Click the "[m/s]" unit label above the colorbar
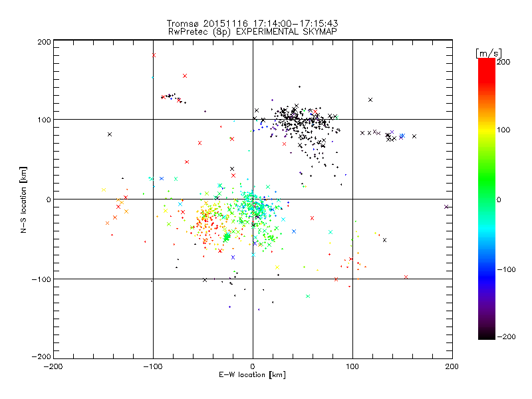This screenshot has width=532, height=399. click(x=488, y=53)
